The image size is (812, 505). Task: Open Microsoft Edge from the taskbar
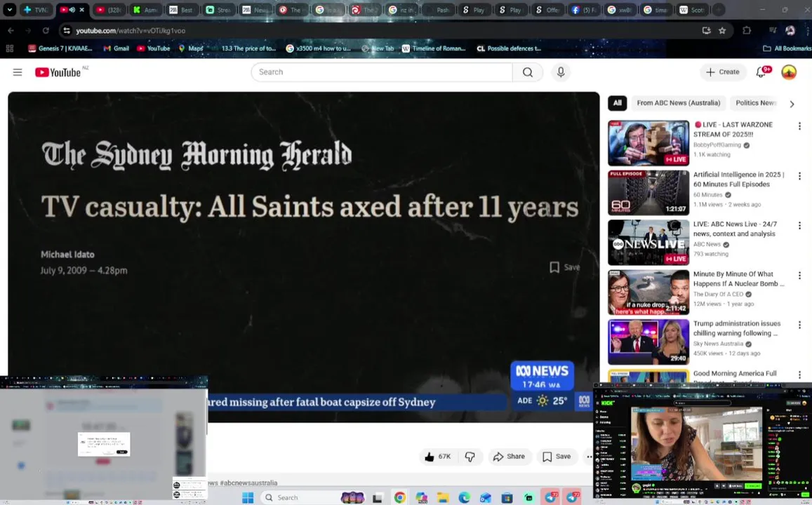(464, 497)
